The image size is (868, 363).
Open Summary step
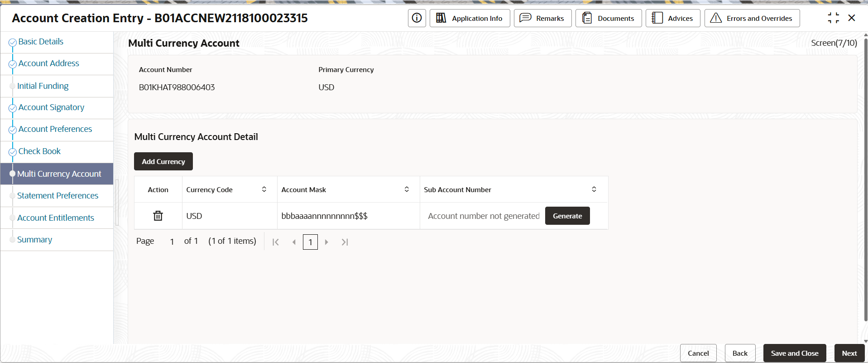click(x=34, y=240)
